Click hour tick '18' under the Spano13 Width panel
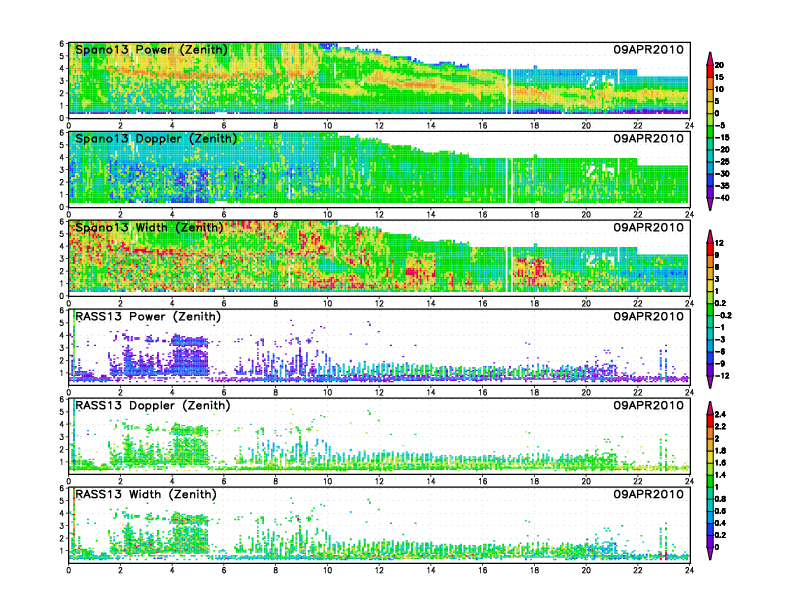Screen dimensions: 792x612 pyautogui.click(x=534, y=303)
